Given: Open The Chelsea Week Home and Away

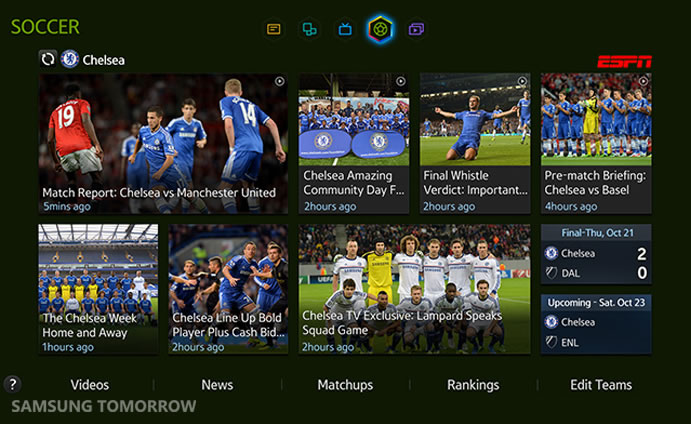Looking at the screenshot, I should (x=98, y=289).
